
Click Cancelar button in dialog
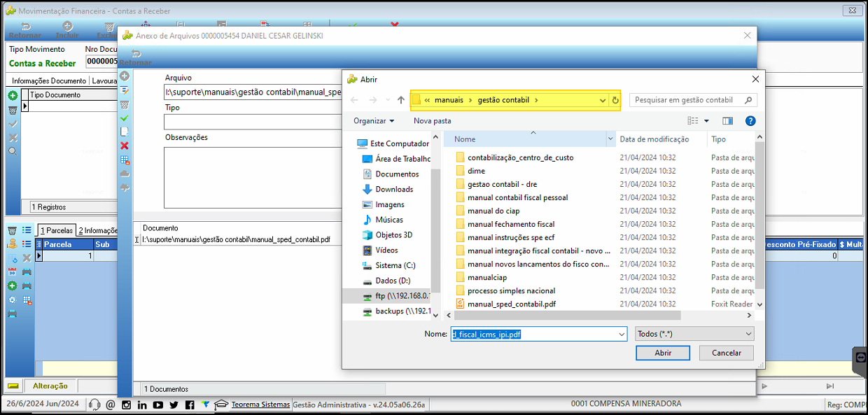[x=726, y=353]
